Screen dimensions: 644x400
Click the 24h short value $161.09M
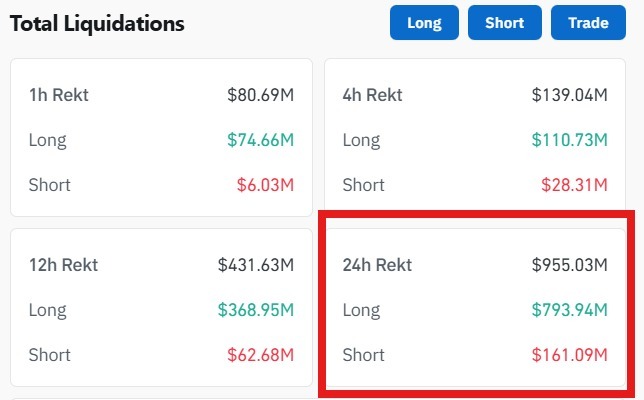point(569,355)
